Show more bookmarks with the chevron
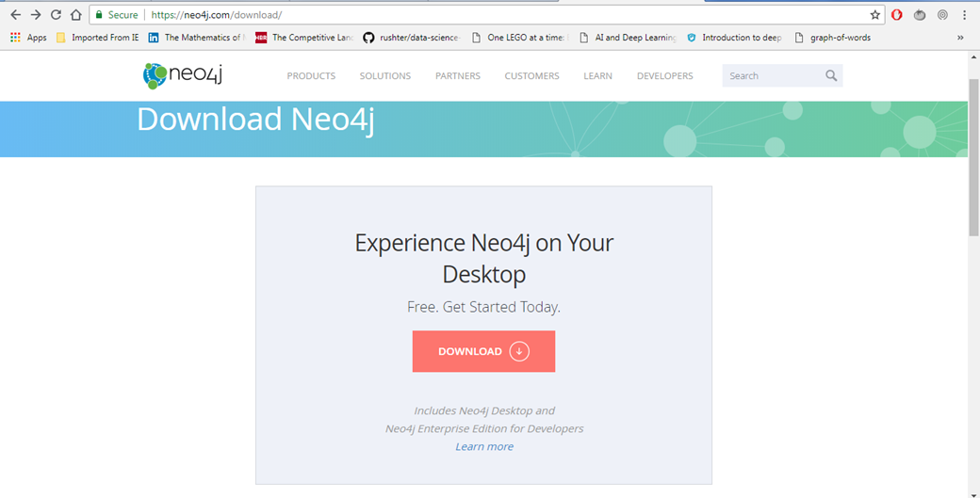The image size is (980, 498). click(960, 38)
